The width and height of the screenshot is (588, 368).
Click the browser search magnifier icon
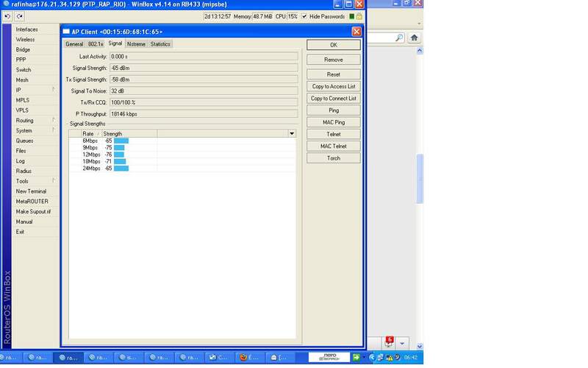[399, 38]
